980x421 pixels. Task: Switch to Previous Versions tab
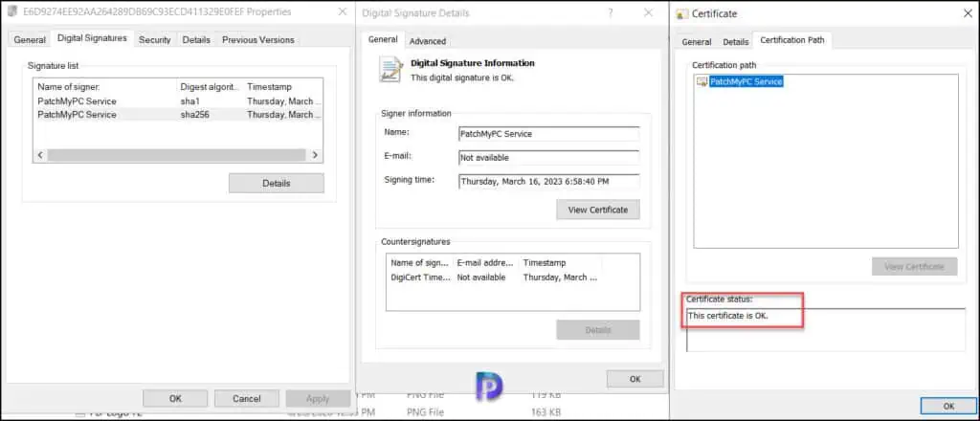click(258, 39)
